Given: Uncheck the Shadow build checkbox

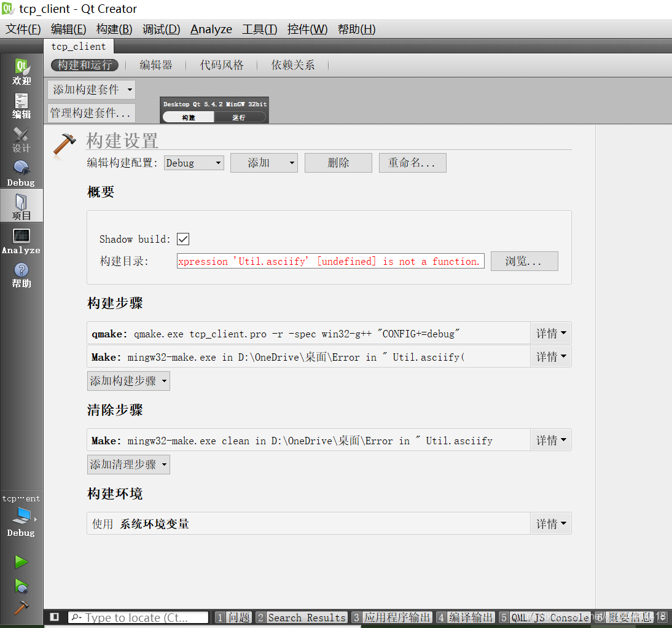Looking at the screenshot, I should click(x=182, y=239).
